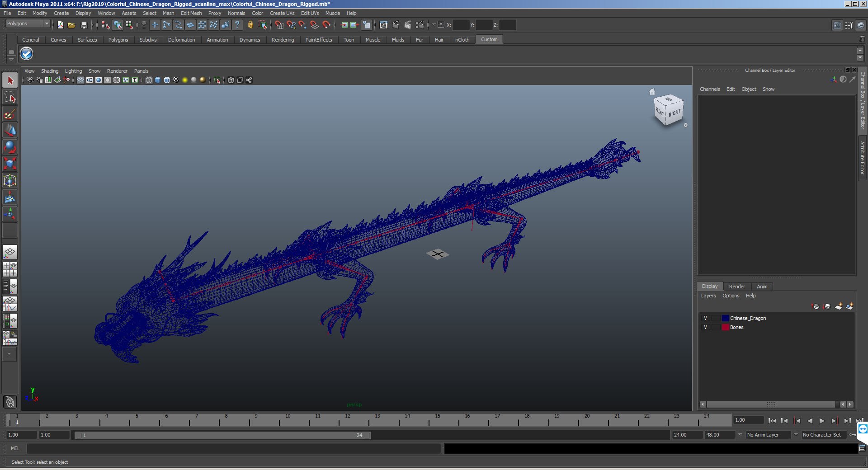Activate the Lasso select tool
This screenshot has width=868, height=470.
pyautogui.click(x=10, y=97)
